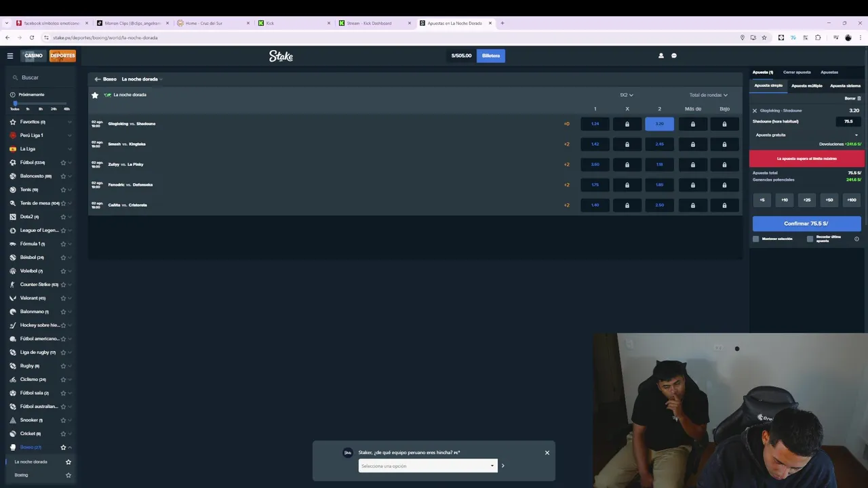Click locked Bajo market for Zullyy vs. La Pinky
868x488 pixels.
coord(724,165)
